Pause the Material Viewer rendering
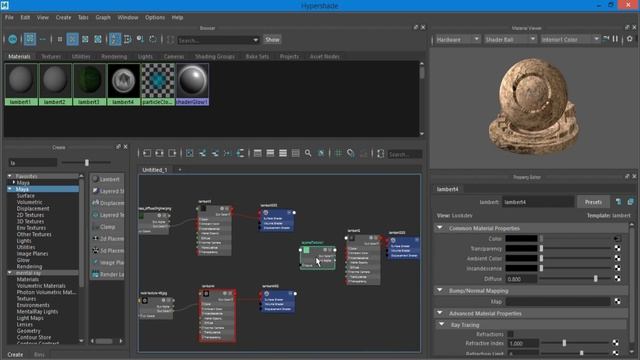 [616, 39]
